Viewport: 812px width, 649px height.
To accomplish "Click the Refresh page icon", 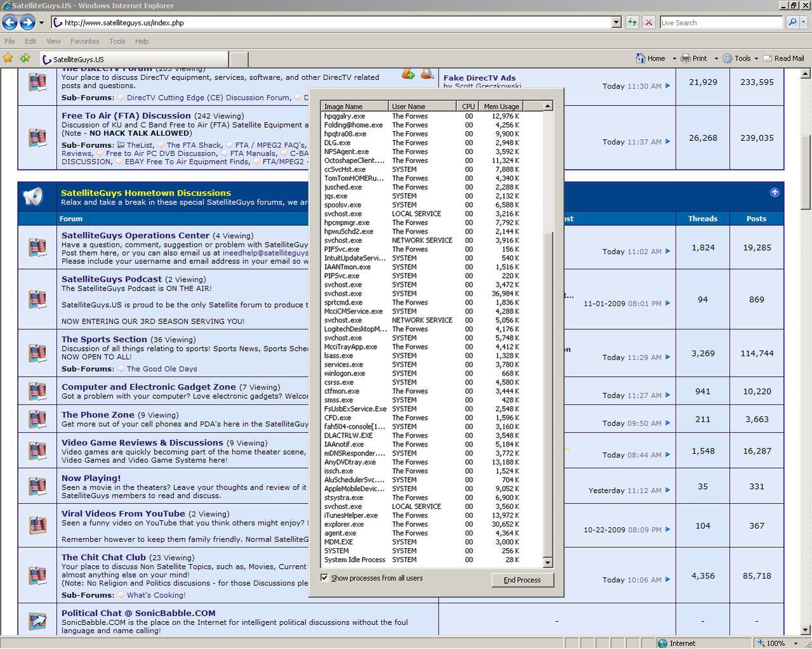I will pyautogui.click(x=632, y=22).
